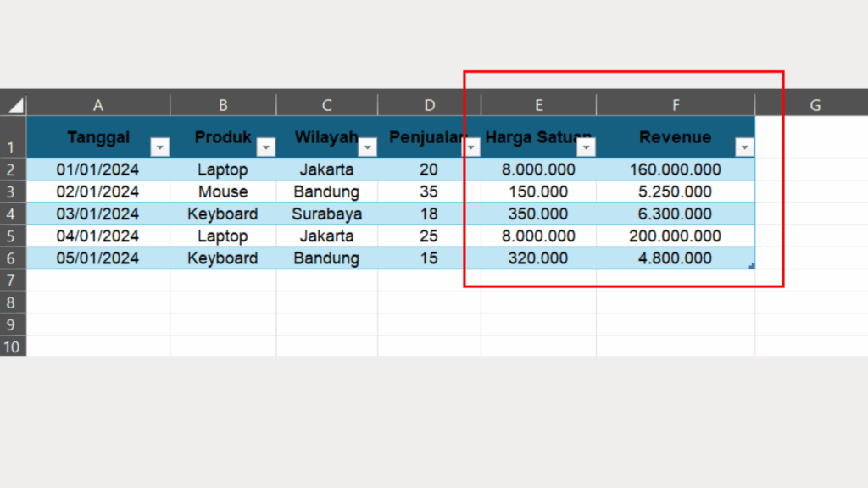The height and width of the screenshot is (488, 868).
Task: Open the Tanggal column filter dropdown
Action: [x=160, y=147]
